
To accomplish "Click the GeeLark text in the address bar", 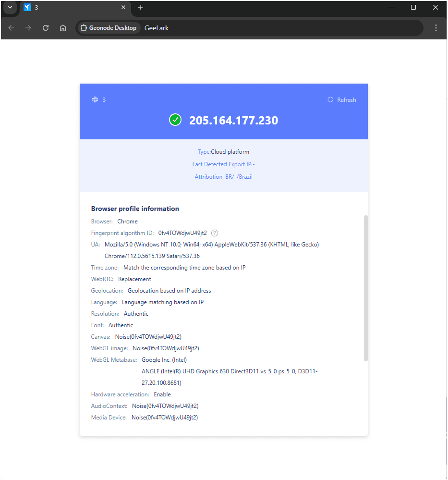I will pyautogui.click(x=156, y=28).
